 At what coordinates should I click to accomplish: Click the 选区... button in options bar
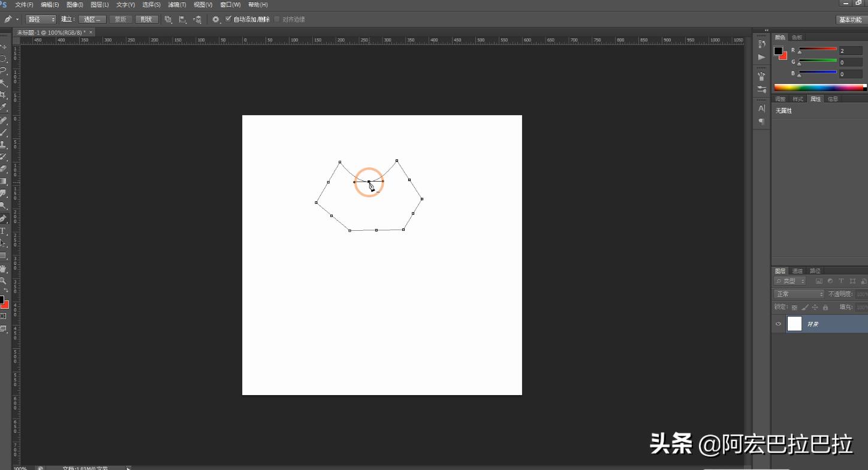tap(92, 19)
